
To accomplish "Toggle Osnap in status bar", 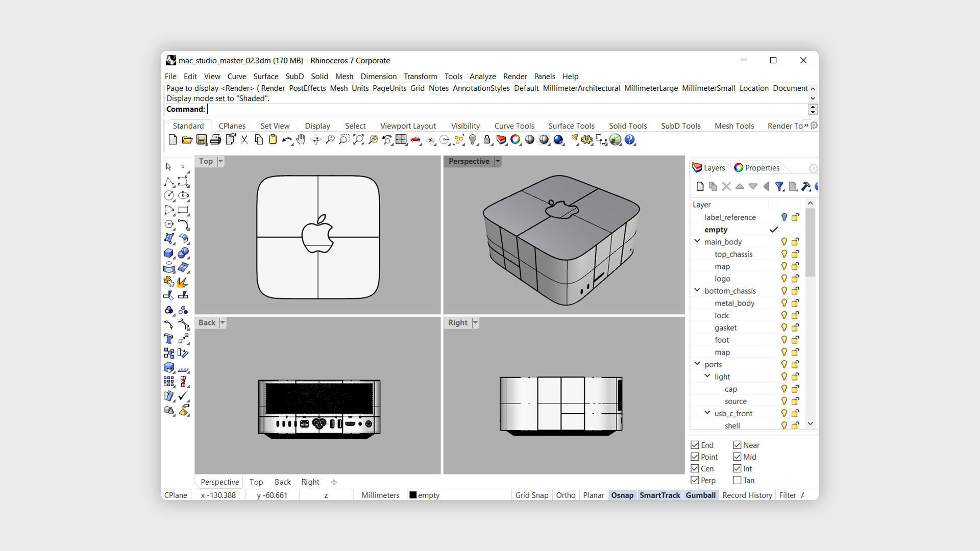I will [x=622, y=495].
